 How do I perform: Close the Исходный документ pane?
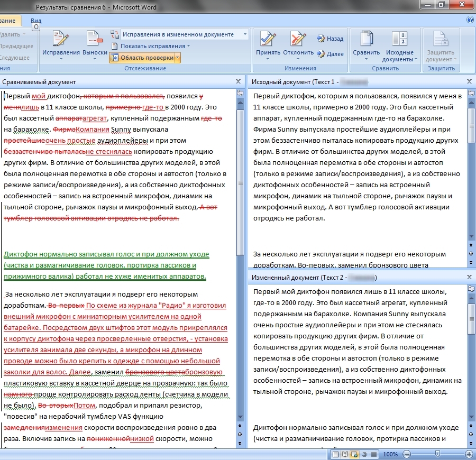point(469,81)
